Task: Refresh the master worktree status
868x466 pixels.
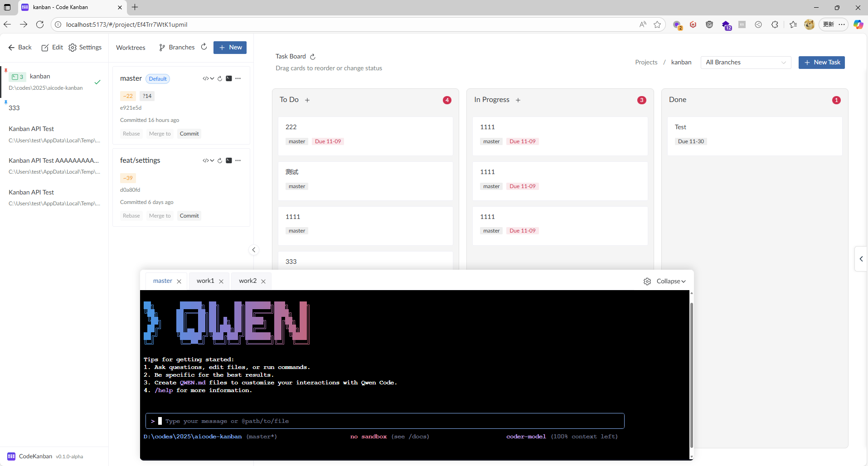Action: [220, 78]
